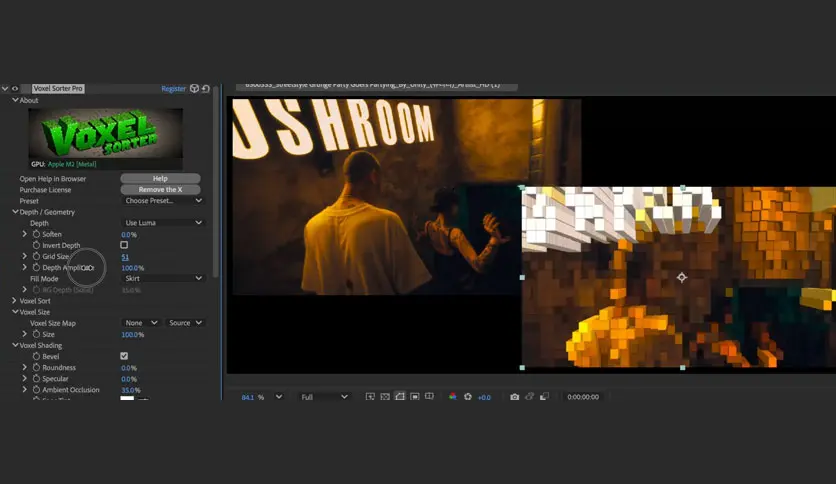Viewport: 836px width, 484px height.
Task: Open the Fill Mode Skirt dropdown
Action: click(163, 279)
